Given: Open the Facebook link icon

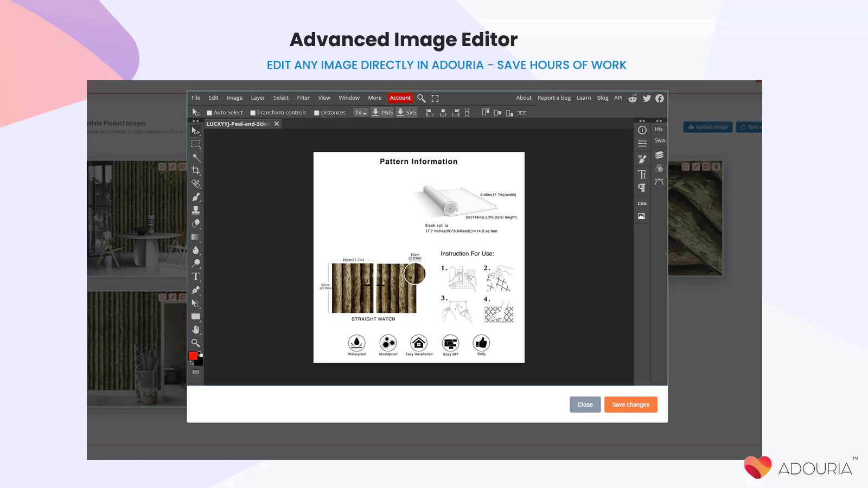Looking at the screenshot, I should [x=660, y=98].
